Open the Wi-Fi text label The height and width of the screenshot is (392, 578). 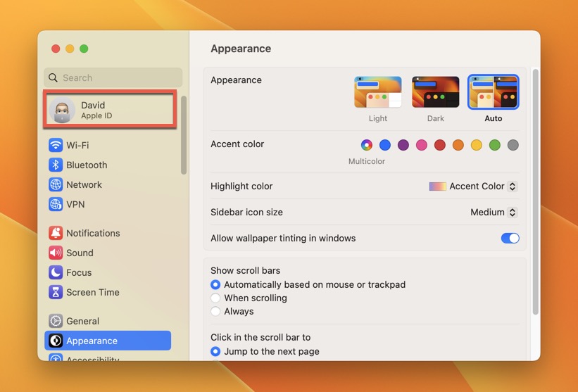coord(77,145)
